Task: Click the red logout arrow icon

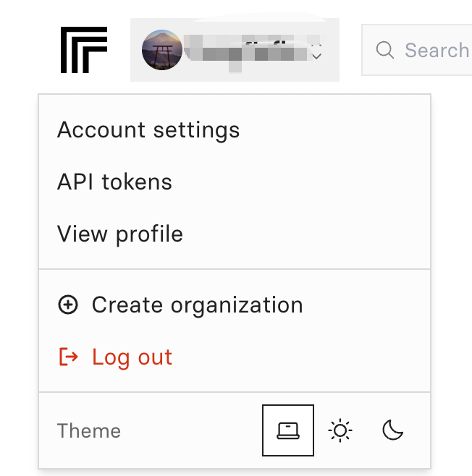Action: [x=68, y=357]
